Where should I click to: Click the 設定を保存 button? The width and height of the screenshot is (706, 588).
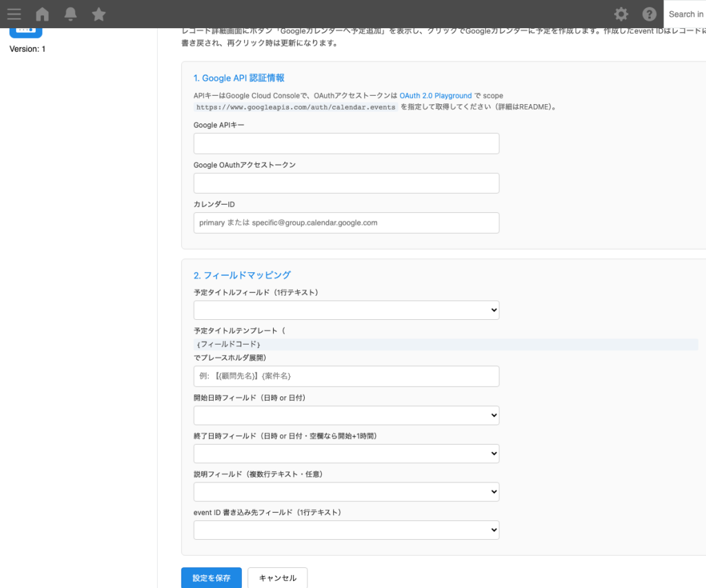click(x=211, y=578)
